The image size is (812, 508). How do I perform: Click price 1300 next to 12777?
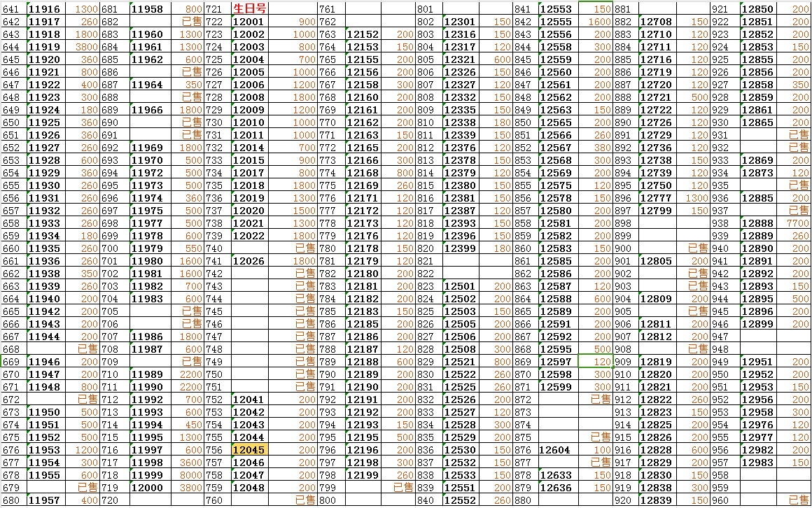coord(693,198)
